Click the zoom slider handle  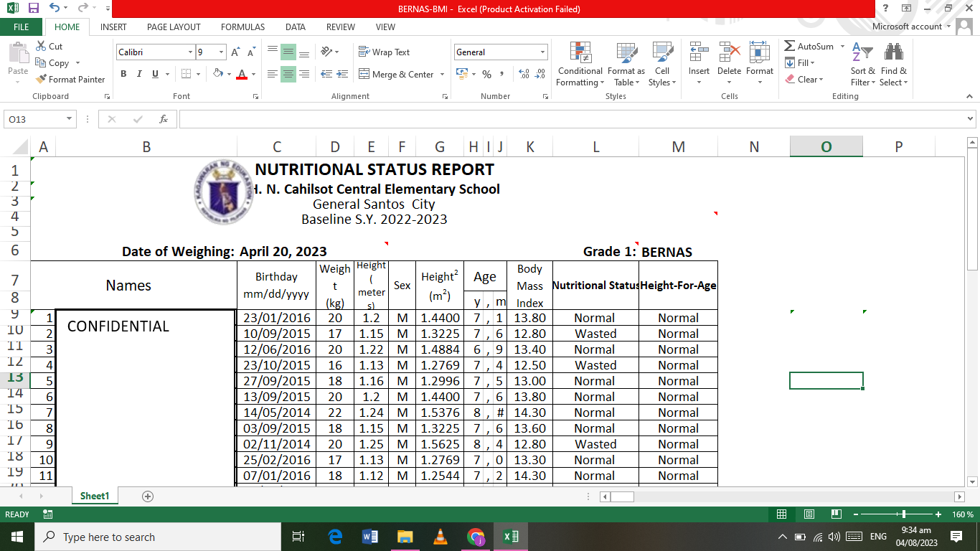click(x=903, y=514)
